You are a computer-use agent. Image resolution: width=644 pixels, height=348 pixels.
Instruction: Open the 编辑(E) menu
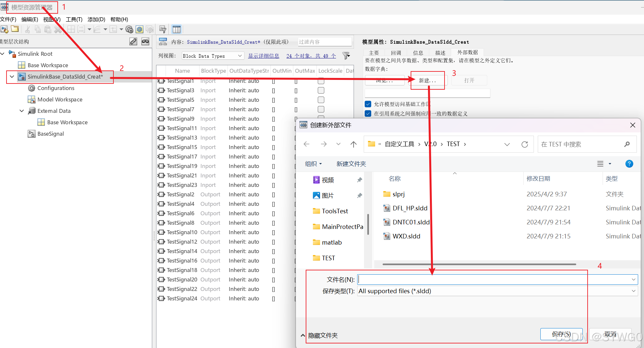point(30,19)
